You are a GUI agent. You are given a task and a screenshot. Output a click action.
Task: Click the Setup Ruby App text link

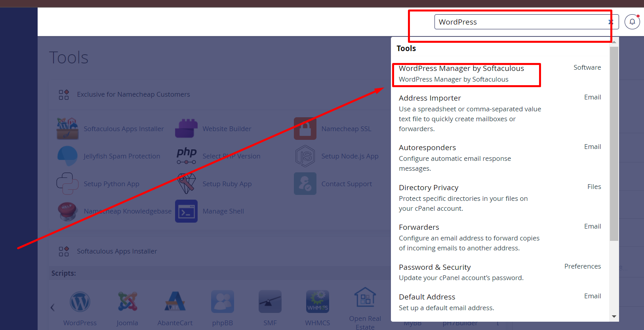click(x=227, y=184)
